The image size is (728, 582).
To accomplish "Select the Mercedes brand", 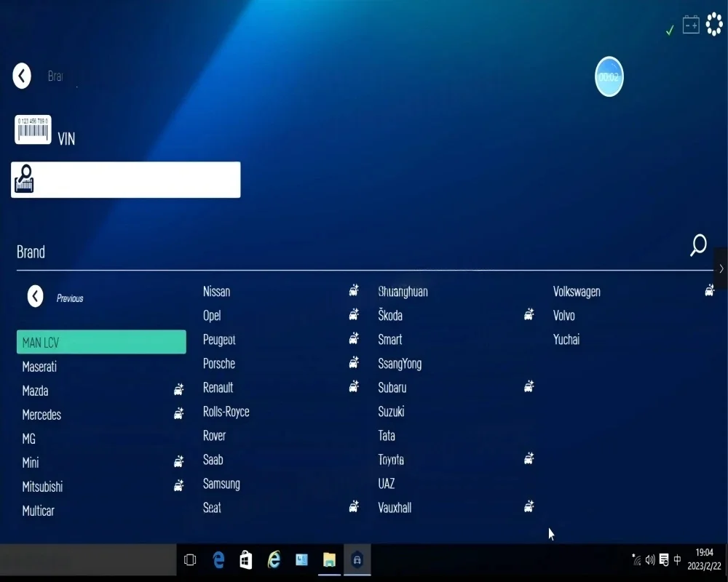I will tap(41, 415).
